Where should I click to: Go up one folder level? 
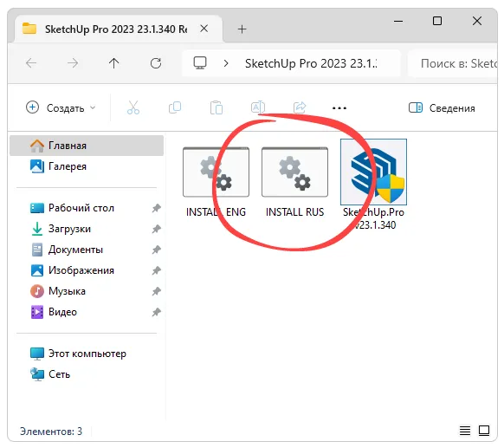point(113,63)
